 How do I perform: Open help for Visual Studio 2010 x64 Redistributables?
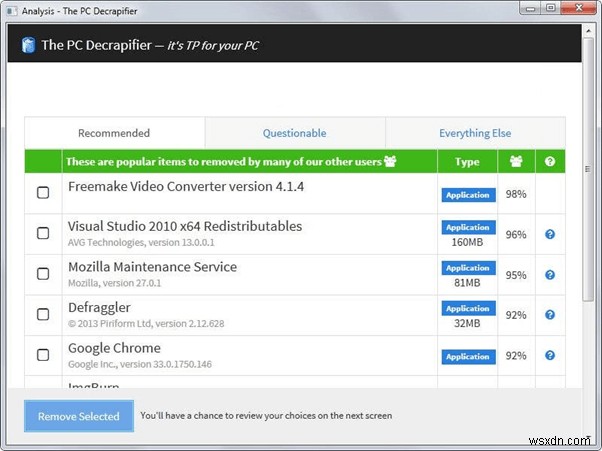point(550,234)
